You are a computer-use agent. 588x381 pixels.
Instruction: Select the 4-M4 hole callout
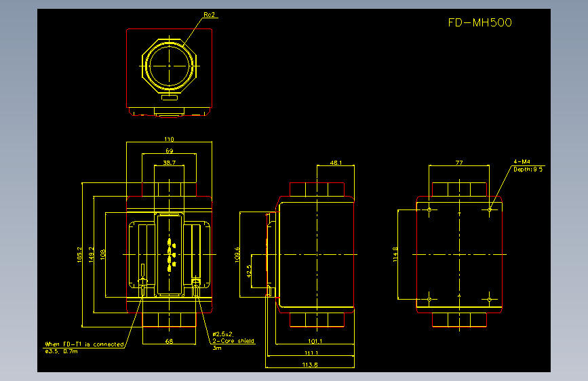[522, 161]
